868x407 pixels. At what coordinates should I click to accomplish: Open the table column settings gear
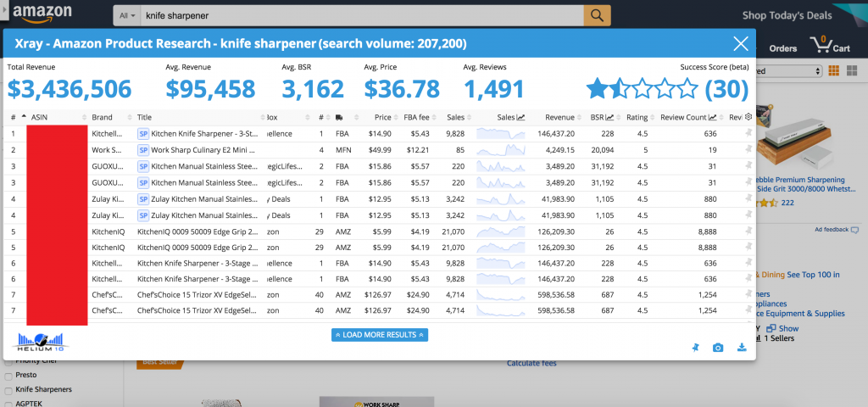(748, 117)
